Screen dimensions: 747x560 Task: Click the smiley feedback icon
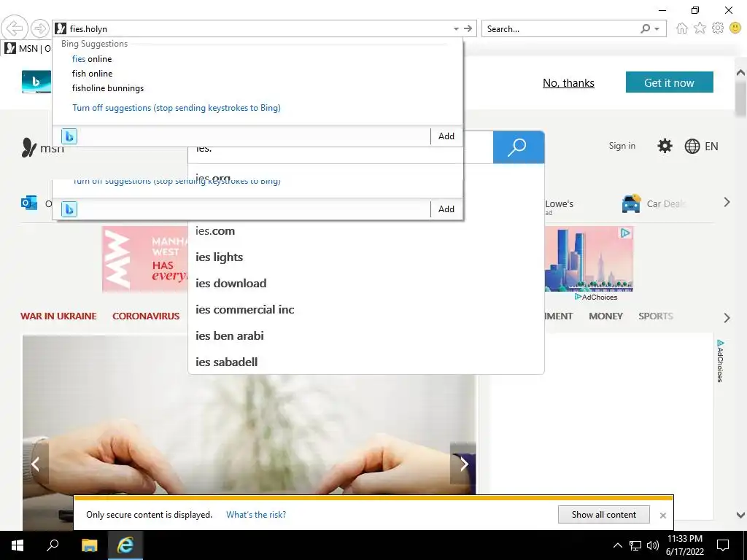735,28
